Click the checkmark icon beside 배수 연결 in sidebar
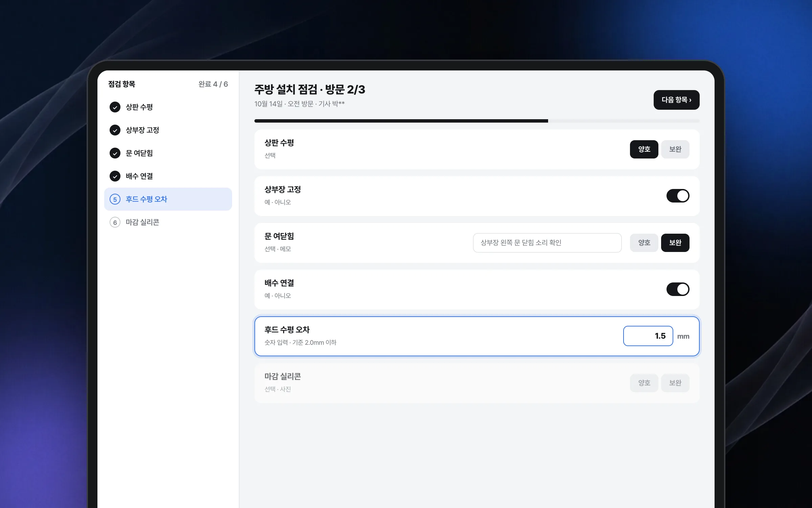The width and height of the screenshot is (812, 508). click(115, 176)
